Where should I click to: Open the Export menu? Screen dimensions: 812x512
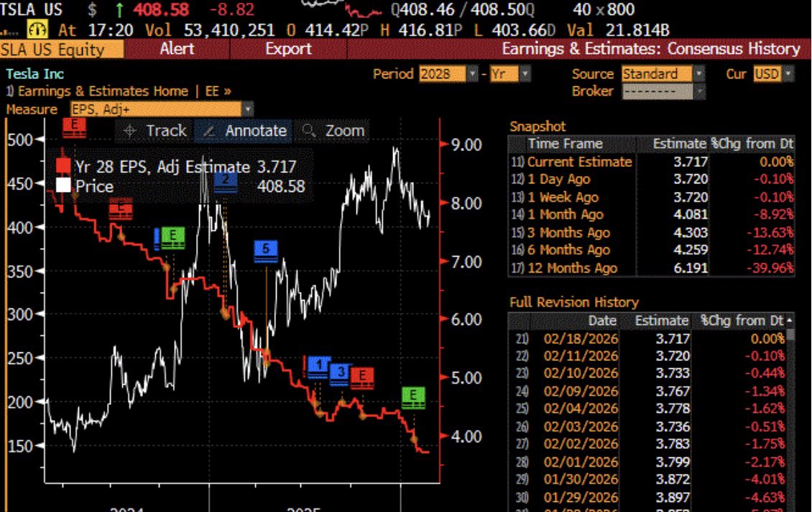288,49
